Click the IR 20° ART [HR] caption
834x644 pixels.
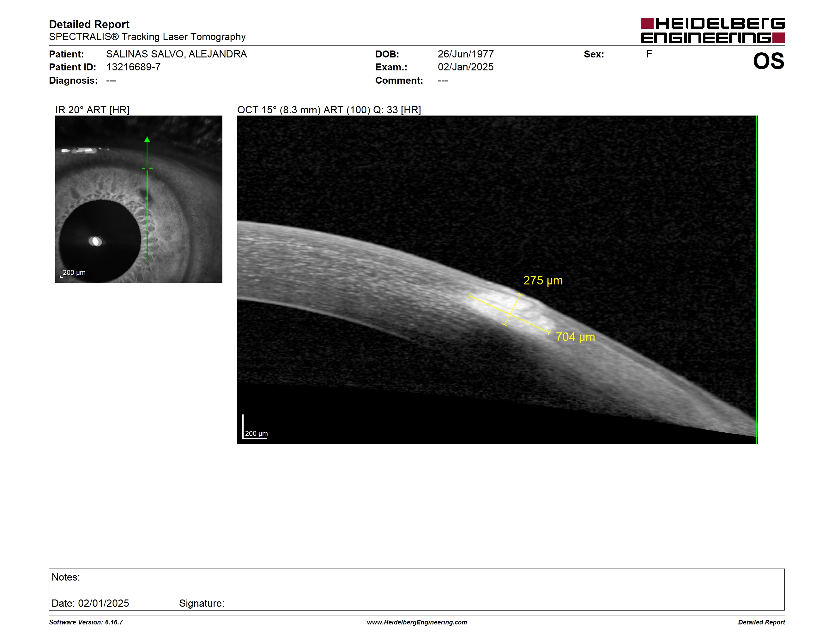(93, 110)
